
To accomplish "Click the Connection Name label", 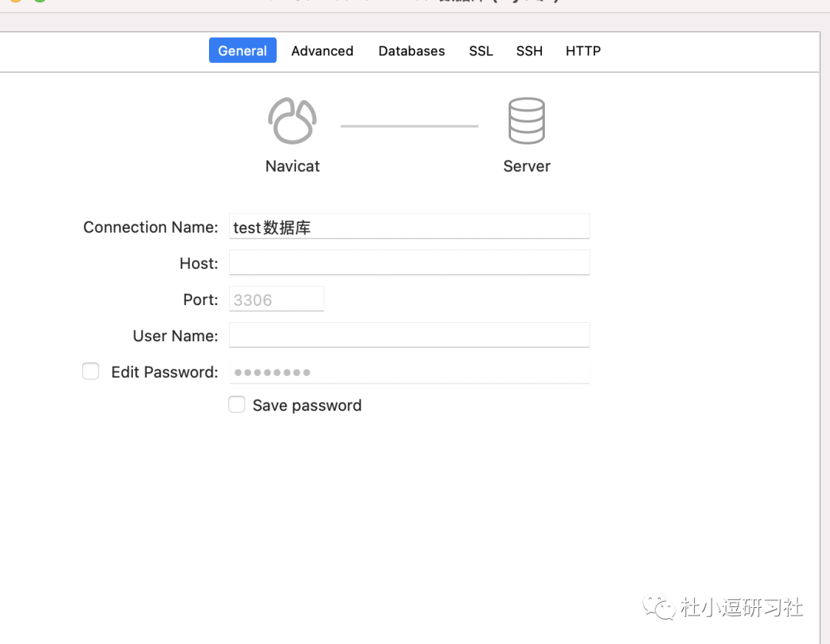I will click(151, 227).
